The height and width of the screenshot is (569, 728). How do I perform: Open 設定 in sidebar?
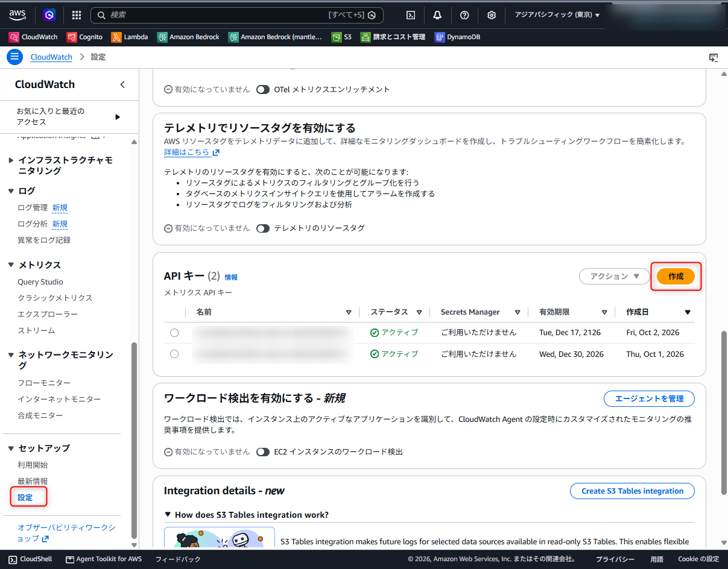point(25,497)
